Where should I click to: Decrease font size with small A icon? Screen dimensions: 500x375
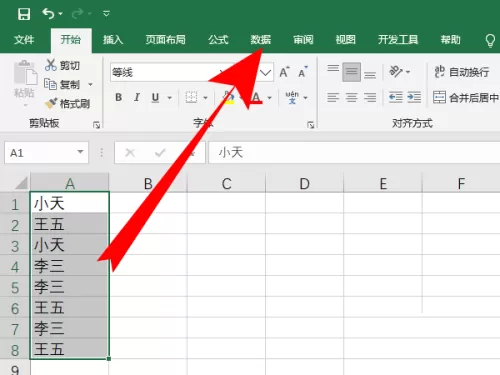(303, 72)
